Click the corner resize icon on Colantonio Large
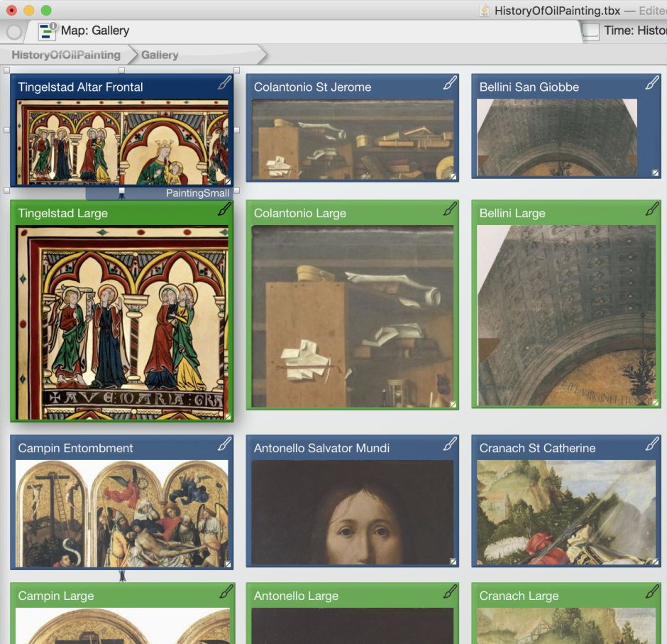 pos(453,405)
